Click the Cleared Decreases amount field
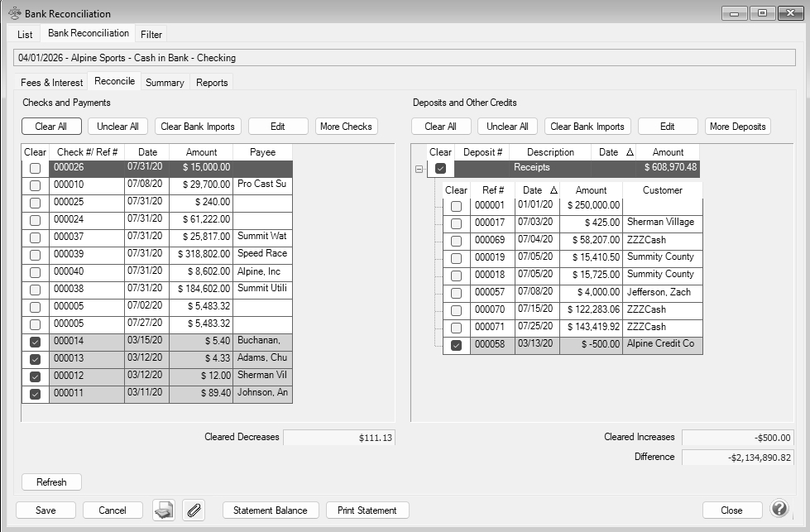Screen dimensions: 810x532 (338, 438)
